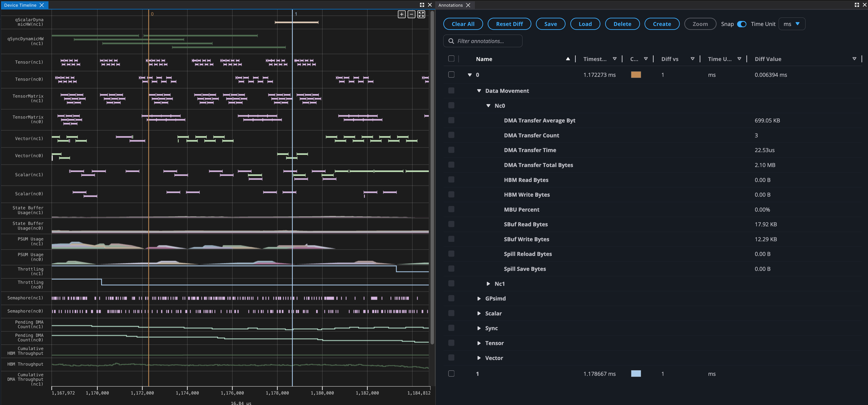This screenshot has width=868, height=405.
Task: Click the search icon in annotations filter
Action: coord(451,41)
